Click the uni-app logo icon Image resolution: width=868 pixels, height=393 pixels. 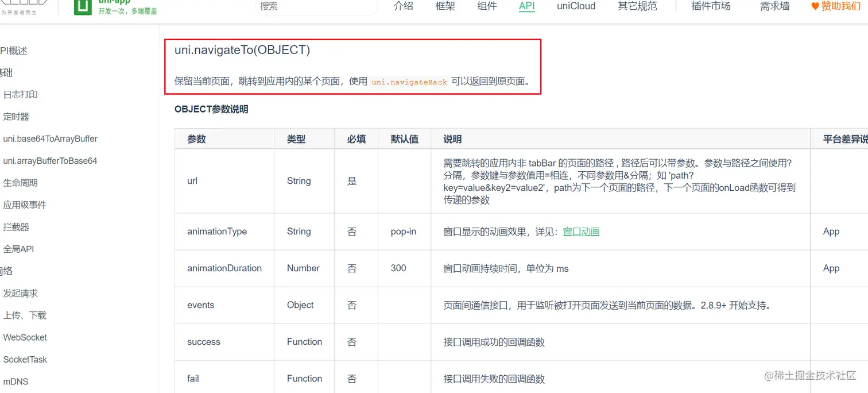click(83, 6)
